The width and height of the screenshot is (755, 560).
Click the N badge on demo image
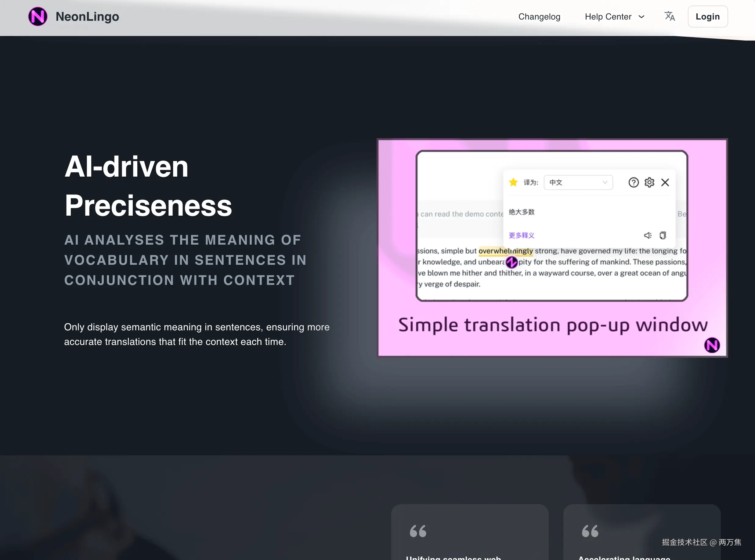(x=712, y=345)
